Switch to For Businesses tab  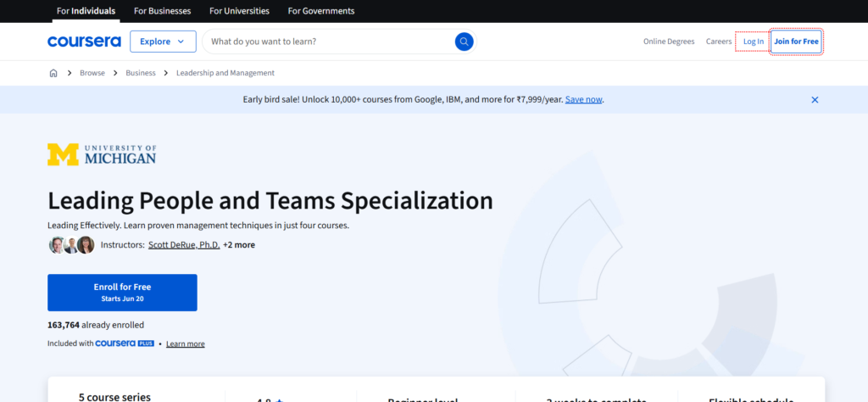[162, 11]
